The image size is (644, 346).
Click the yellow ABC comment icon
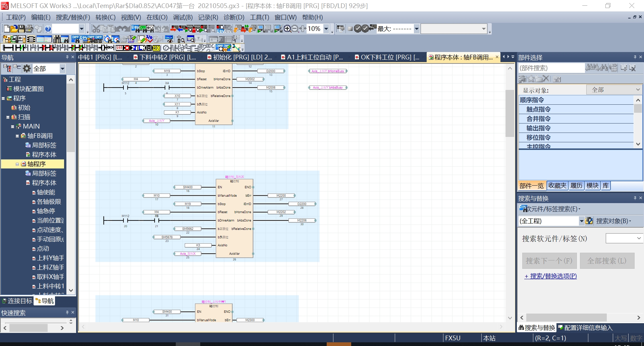(157, 48)
